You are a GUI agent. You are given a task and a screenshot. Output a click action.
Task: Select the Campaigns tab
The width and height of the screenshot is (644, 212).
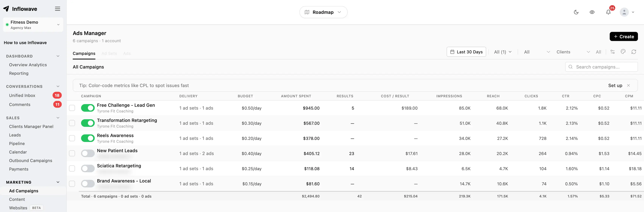[84, 53]
